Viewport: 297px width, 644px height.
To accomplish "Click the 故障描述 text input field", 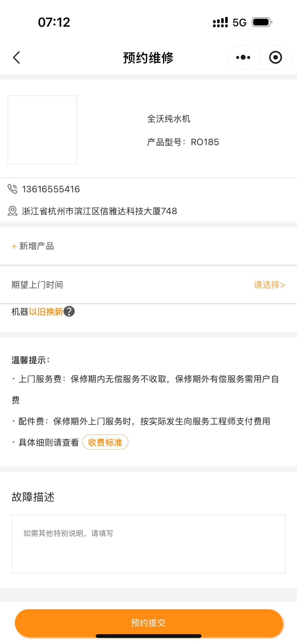I will tap(148, 543).
